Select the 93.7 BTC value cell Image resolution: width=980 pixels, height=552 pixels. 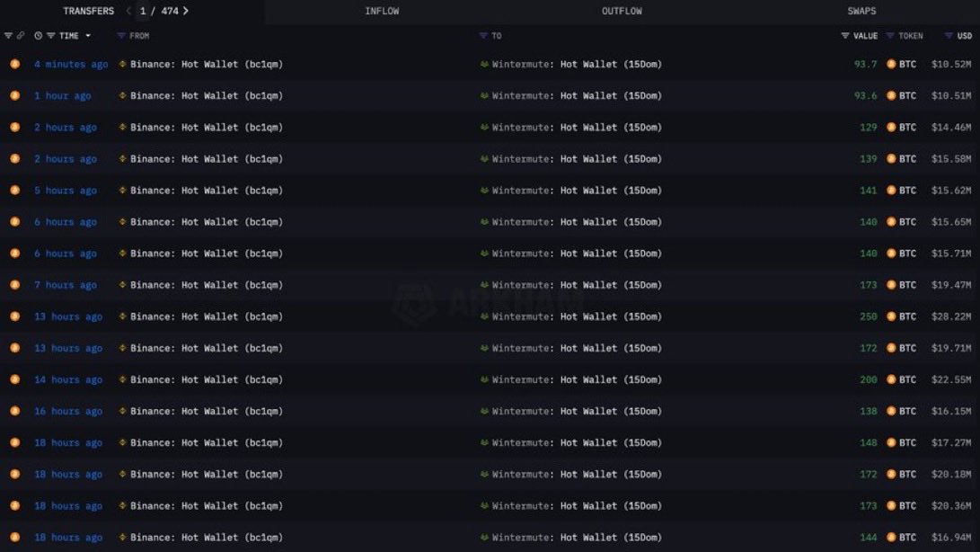tap(866, 64)
